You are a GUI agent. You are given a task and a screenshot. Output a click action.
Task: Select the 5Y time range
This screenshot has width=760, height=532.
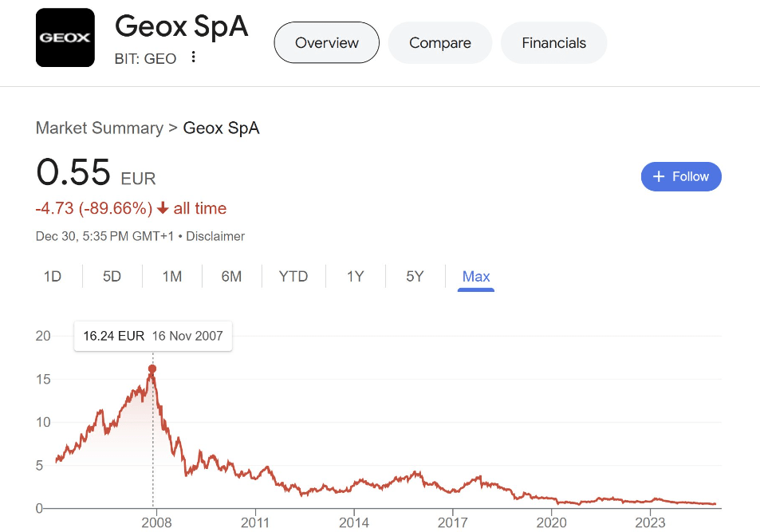(x=415, y=277)
